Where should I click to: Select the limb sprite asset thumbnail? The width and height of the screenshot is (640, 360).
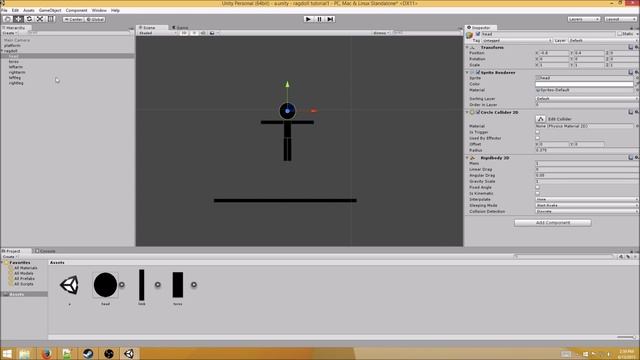[x=142, y=285]
